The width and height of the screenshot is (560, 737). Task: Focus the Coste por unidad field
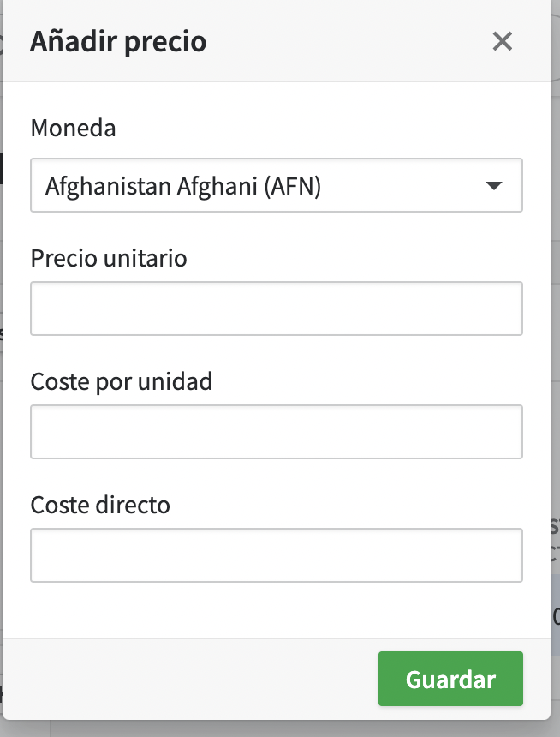click(276, 432)
